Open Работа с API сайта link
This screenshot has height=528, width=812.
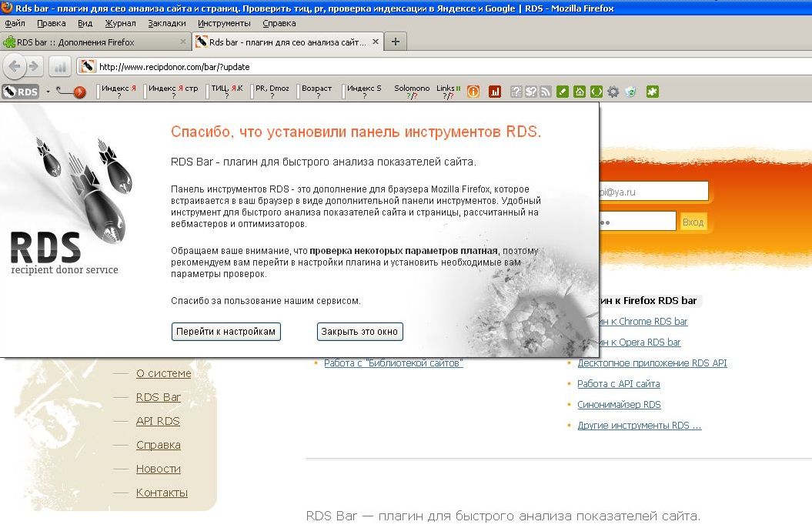[x=618, y=383]
